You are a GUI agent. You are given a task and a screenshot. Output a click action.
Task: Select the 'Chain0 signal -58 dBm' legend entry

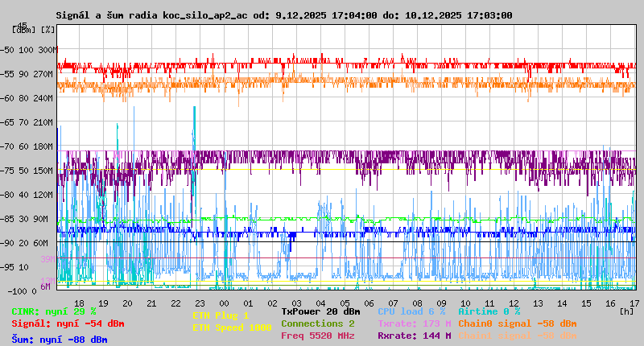pos(518,323)
